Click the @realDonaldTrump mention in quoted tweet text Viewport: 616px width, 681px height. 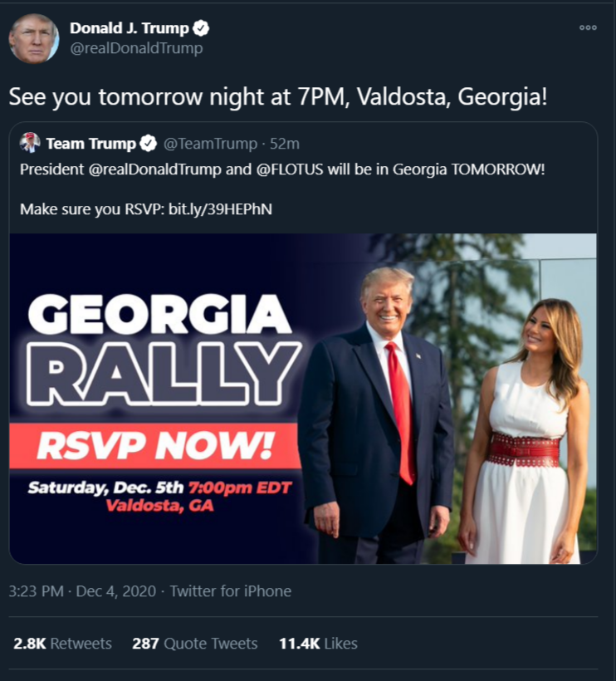click(155, 169)
